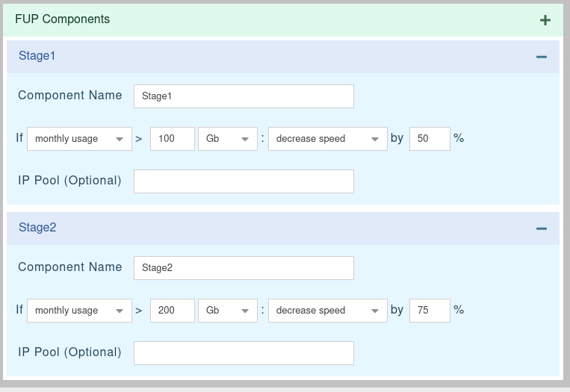The image size is (570, 392).
Task: Click the Stage2 IP Pool input field
Action: [x=244, y=353]
